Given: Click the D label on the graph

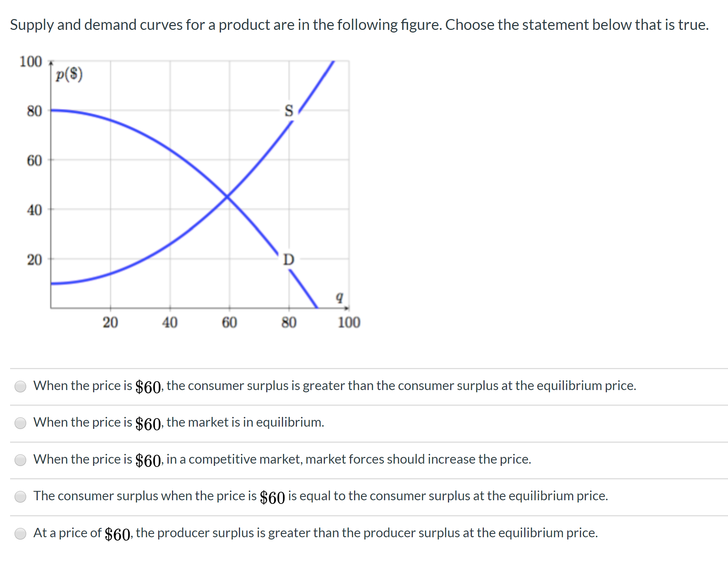Looking at the screenshot, I should [x=289, y=259].
